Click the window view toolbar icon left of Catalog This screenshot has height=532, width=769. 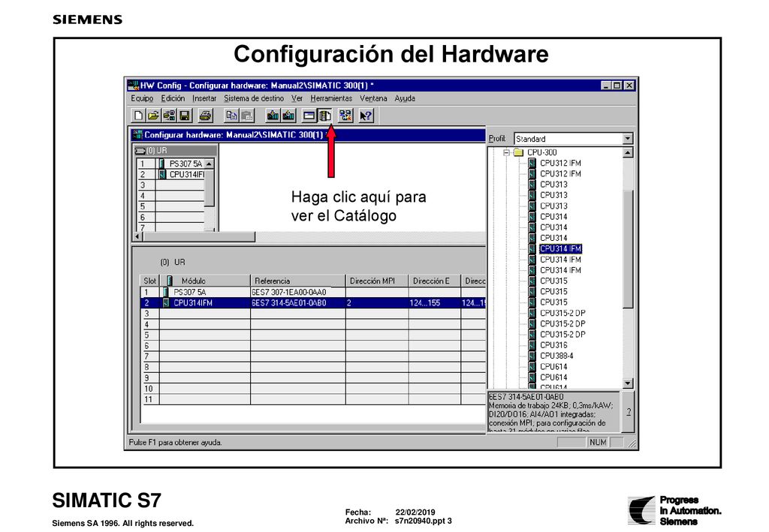[x=309, y=116]
